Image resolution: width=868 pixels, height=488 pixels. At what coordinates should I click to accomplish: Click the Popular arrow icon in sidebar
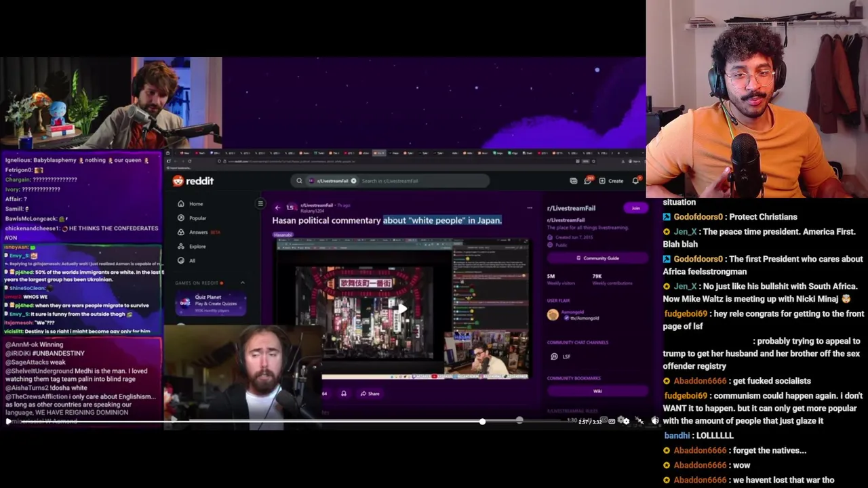point(180,218)
